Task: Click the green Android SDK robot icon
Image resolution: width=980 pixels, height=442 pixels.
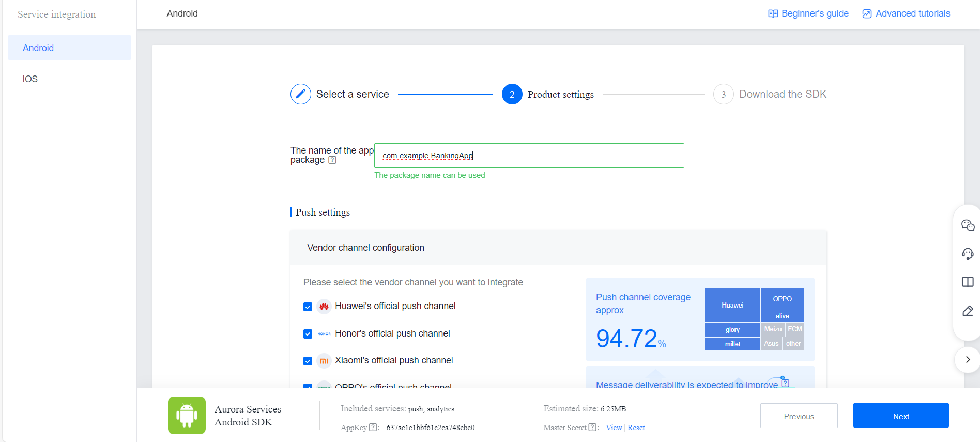Action: coord(187,415)
